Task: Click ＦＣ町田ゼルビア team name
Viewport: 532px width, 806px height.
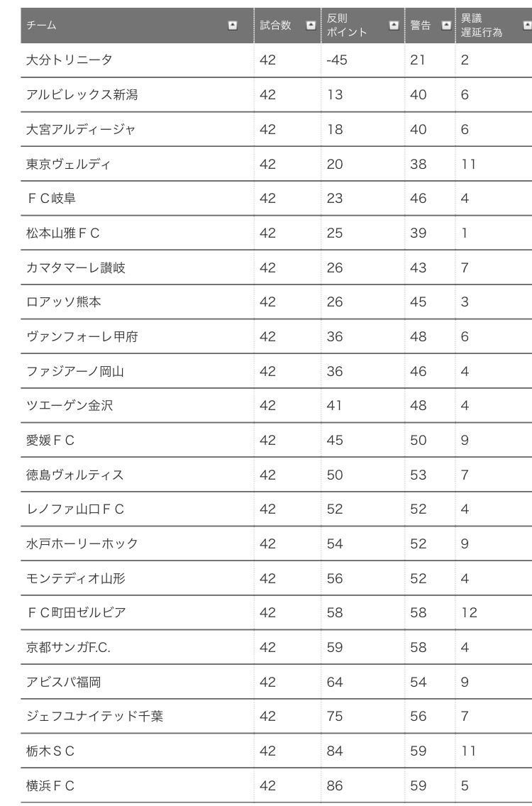Action: click(76, 612)
